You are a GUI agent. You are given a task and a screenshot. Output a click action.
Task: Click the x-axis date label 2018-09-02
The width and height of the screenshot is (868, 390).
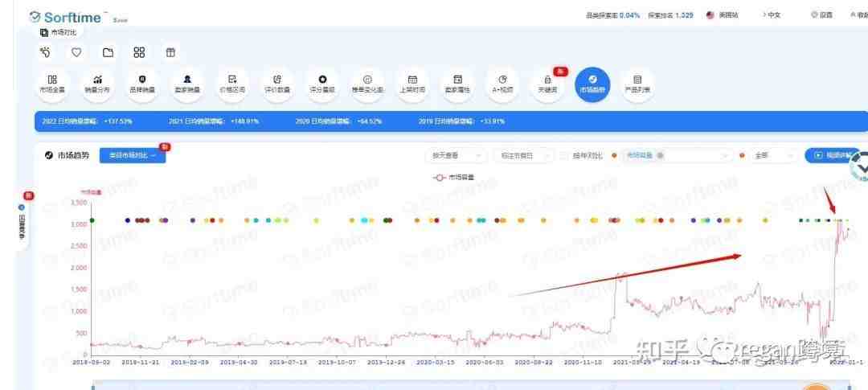tap(92, 363)
